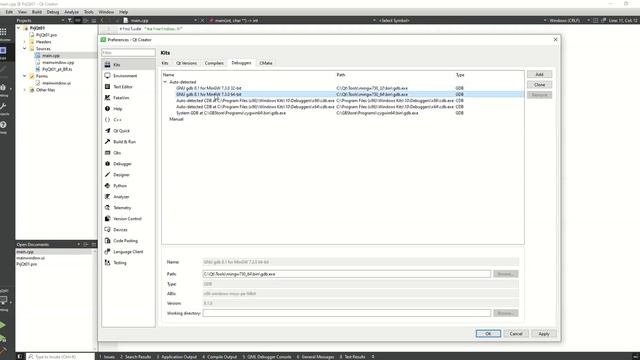This screenshot has width=640, height=360.
Task: Collapse the PrjQt01 project node
Action: click(x=18, y=28)
